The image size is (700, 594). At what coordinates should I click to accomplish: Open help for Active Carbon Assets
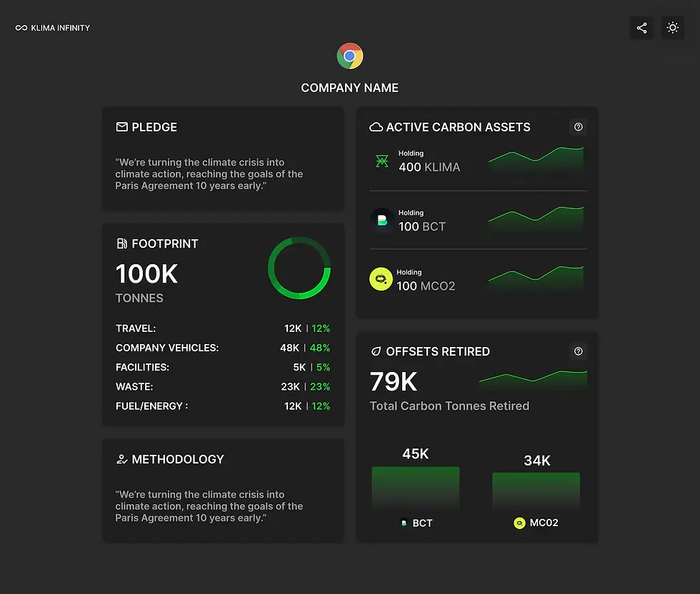point(578,127)
